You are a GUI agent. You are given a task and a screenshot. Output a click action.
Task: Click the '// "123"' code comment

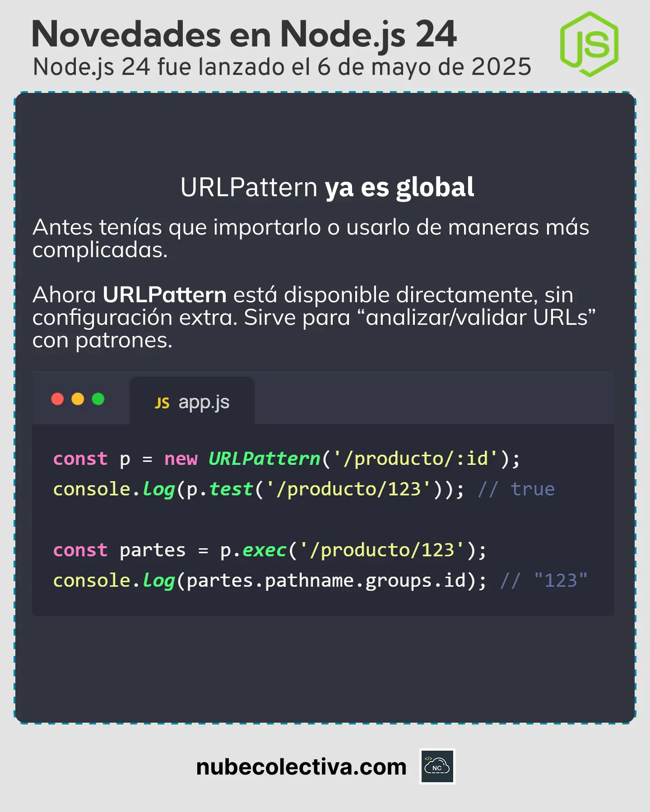click(543, 581)
